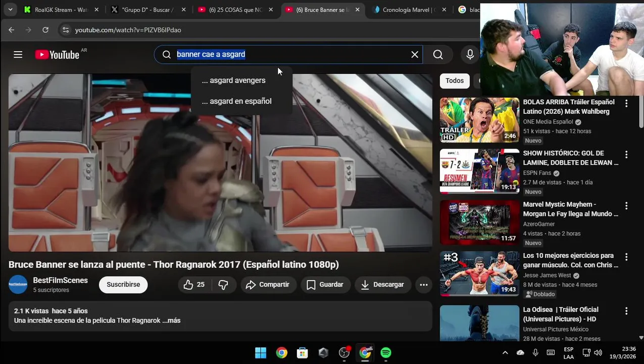Go to the YouTube home logo
Image resolution: width=644 pixels, height=364 pixels.
[x=57, y=55]
